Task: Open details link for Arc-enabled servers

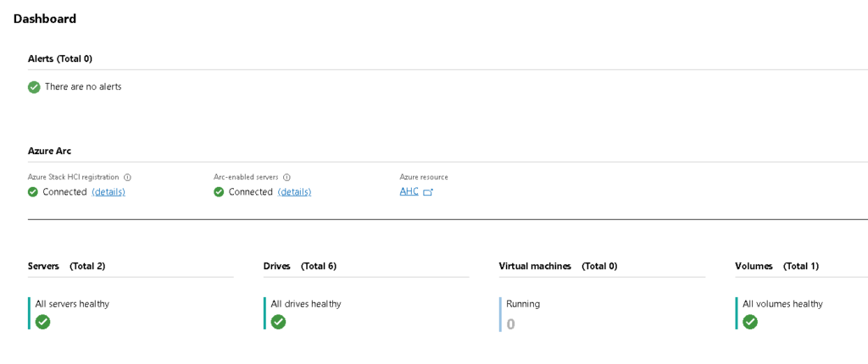Action: point(294,192)
